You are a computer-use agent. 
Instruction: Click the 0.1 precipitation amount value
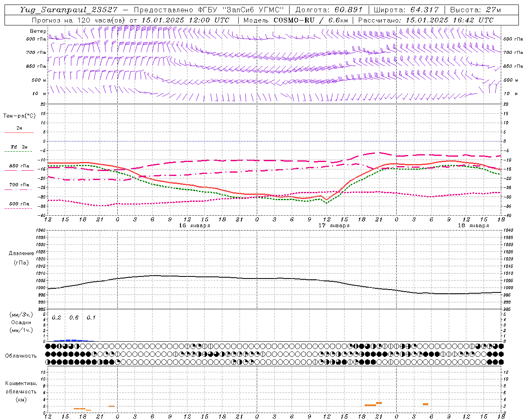(91, 318)
